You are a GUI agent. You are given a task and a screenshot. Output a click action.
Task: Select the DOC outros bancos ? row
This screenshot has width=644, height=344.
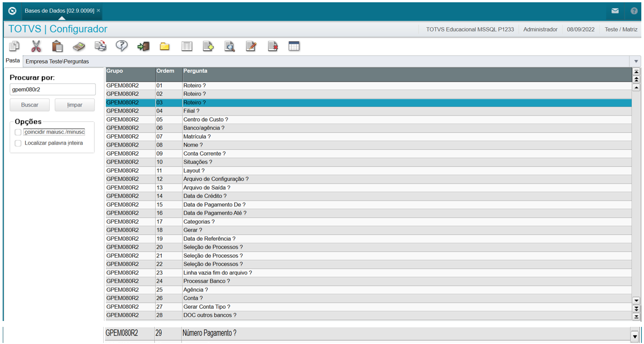[x=368, y=315]
